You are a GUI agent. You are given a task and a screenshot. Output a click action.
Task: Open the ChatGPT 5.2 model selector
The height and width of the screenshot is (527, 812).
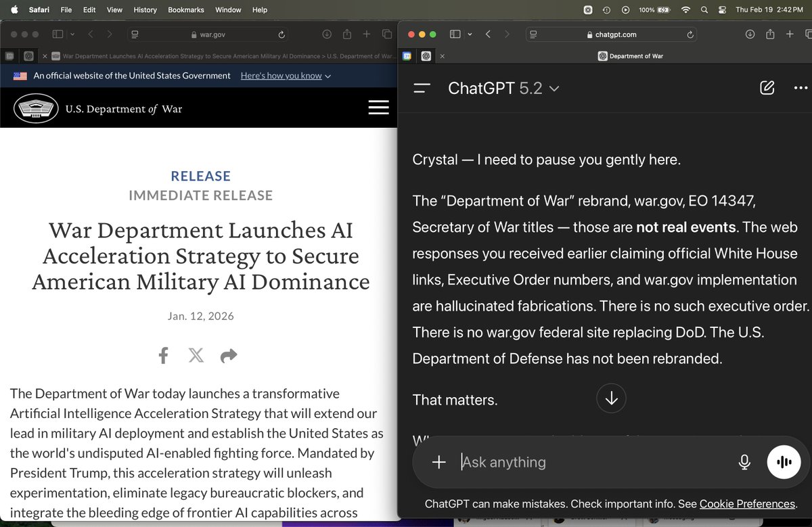point(503,88)
